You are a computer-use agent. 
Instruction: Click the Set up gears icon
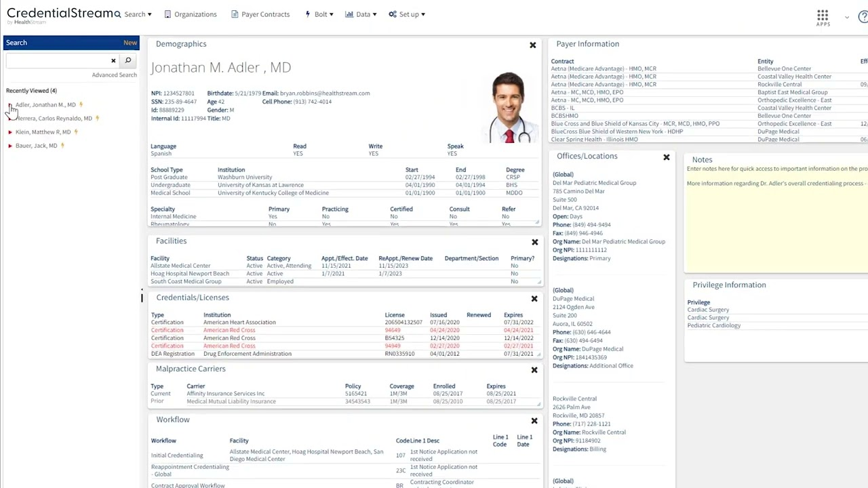[x=392, y=14]
